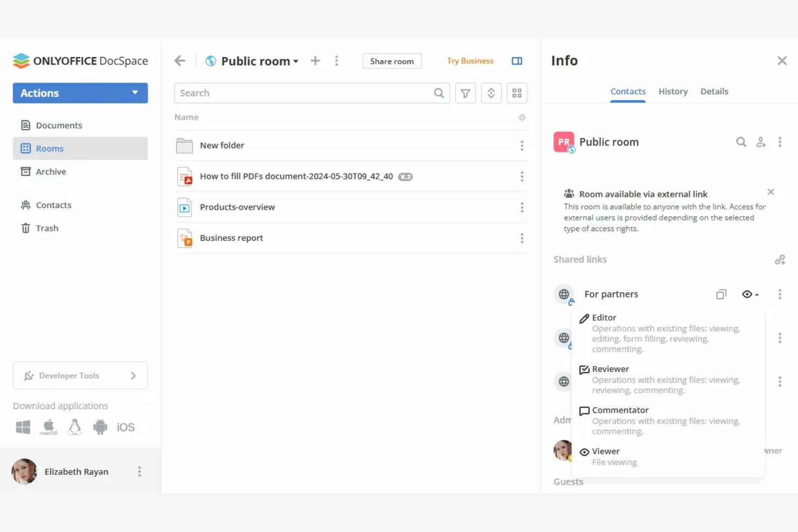
Task: Switch to the History tab
Action: pos(673,91)
